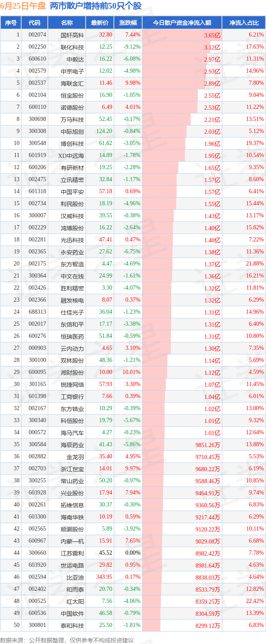Click the 名称 column header
This screenshot has height=644, width=266.
click(66, 23)
